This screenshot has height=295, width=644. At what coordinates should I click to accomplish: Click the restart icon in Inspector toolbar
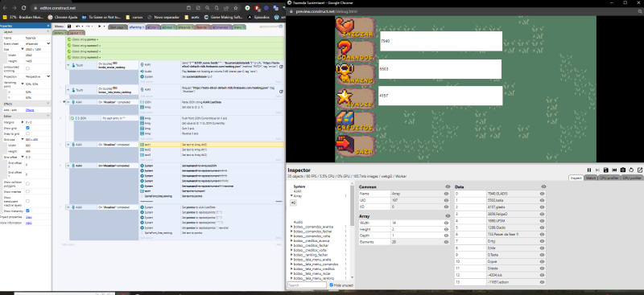coord(631,170)
